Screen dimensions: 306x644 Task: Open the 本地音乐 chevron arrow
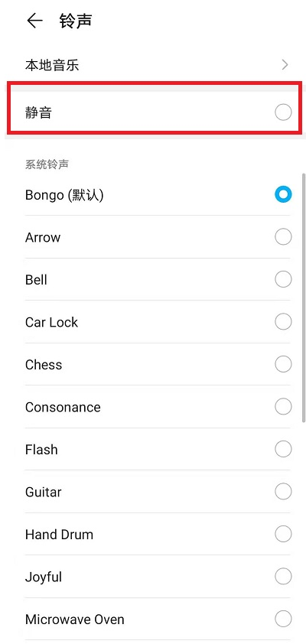[x=285, y=65]
